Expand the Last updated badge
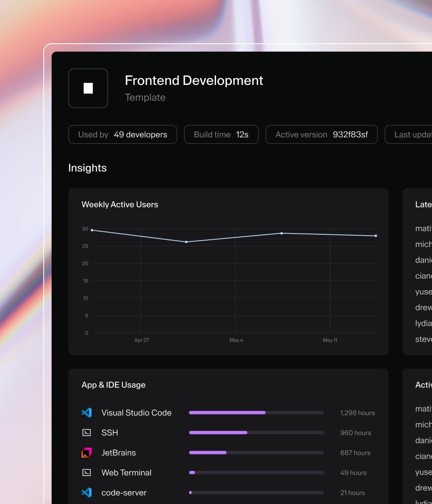Screen dimensions: 432x504 click(412, 134)
